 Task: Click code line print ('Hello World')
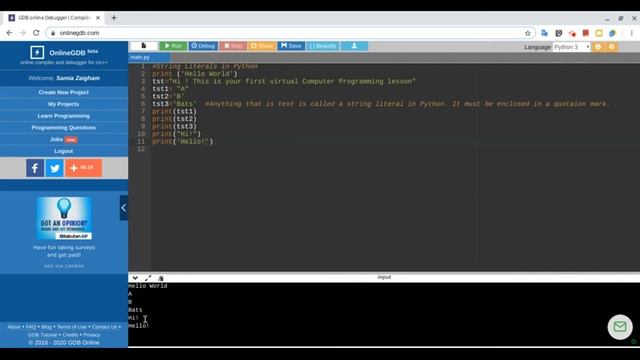195,74
